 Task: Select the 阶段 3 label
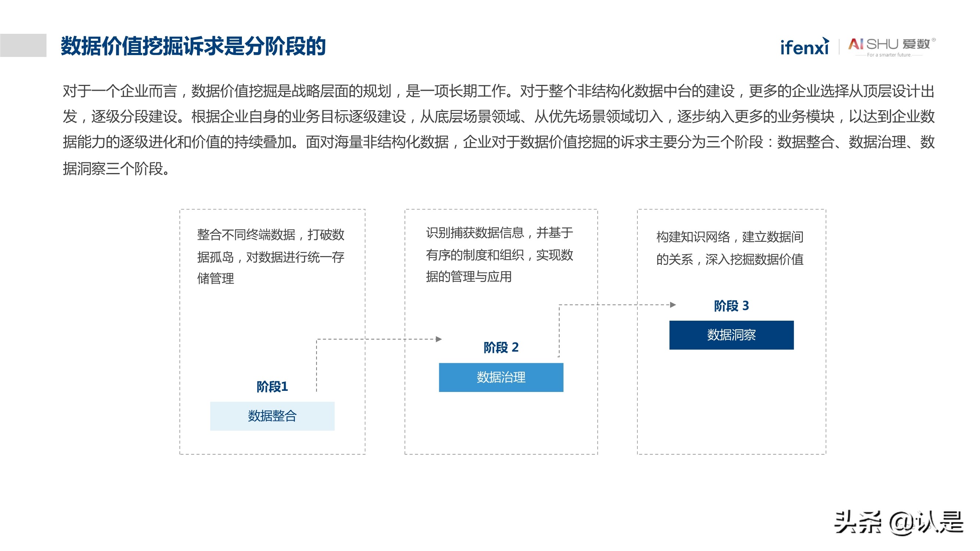point(731,306)
